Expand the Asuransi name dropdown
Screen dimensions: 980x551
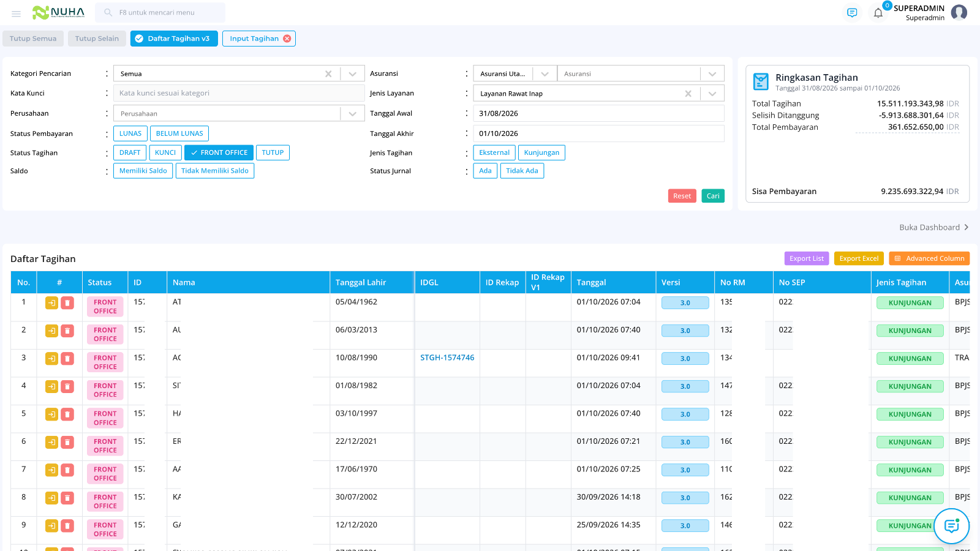coord(712,74)
